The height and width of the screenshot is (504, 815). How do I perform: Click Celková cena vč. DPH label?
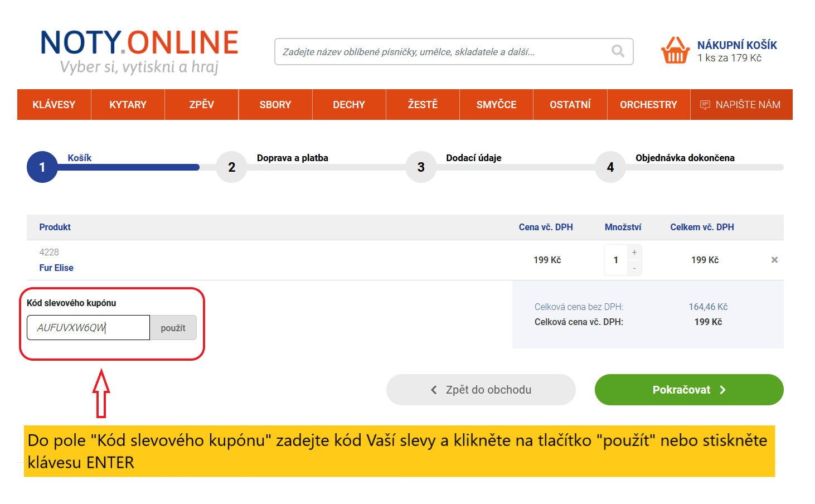tap(579, 322)
